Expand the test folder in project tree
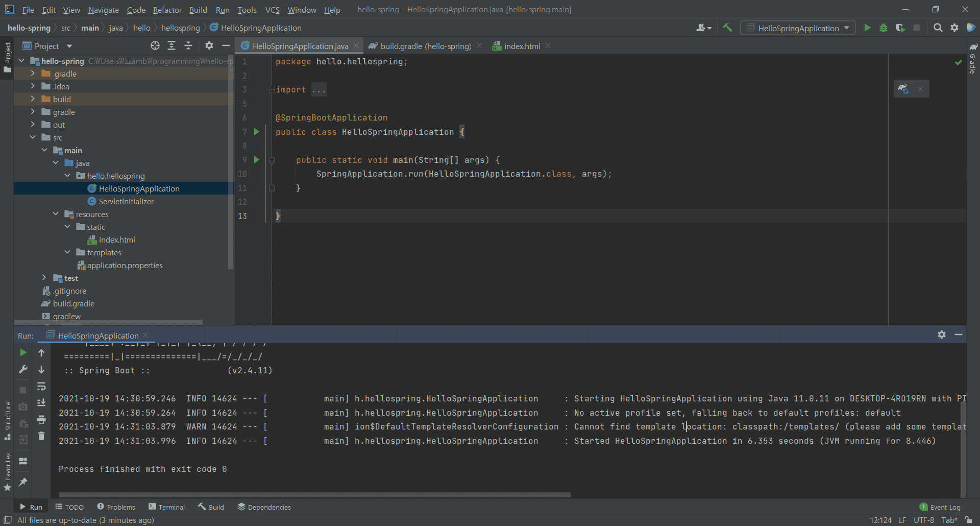 click(44, 278)
